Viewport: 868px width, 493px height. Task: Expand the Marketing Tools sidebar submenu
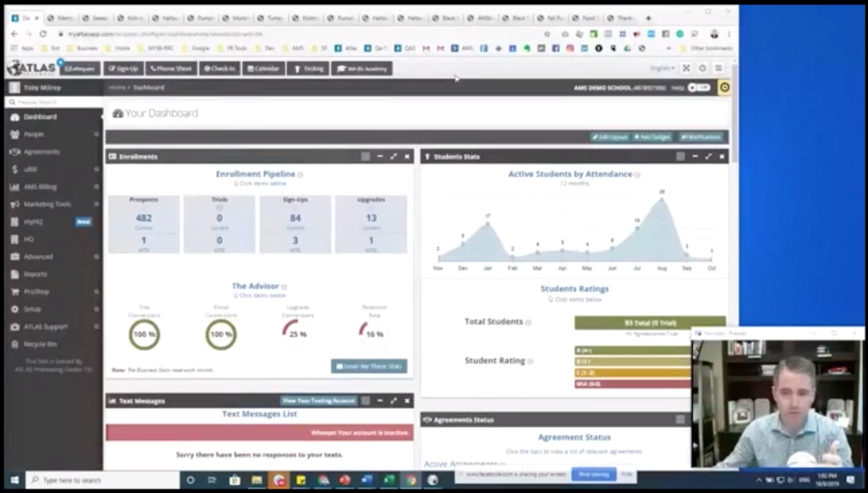pos(96,204)
